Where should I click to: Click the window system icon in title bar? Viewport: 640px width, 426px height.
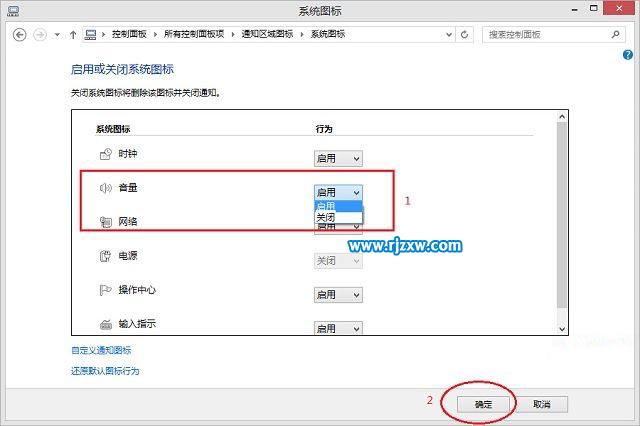click(x=13, y=11)
